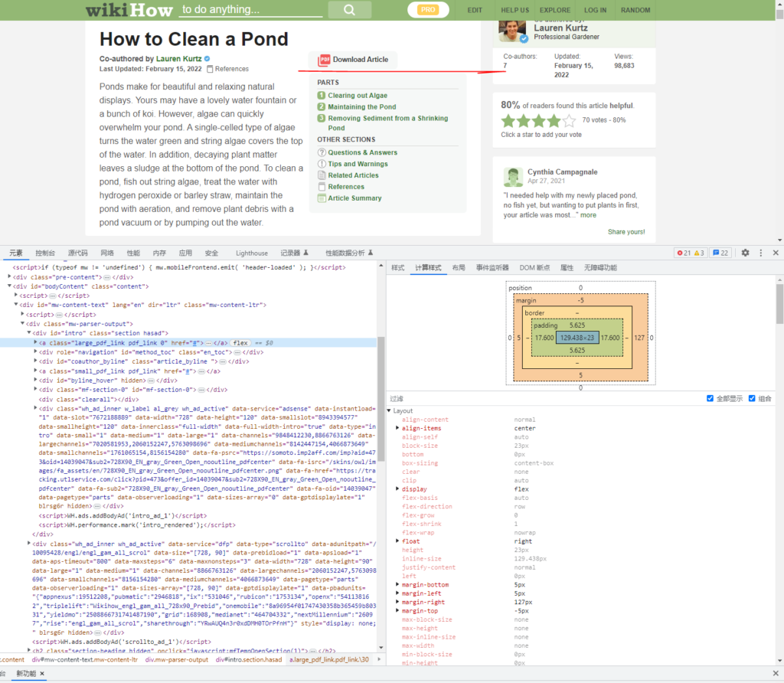Switch to the 网络 network tab
The image size is (784, 683).
[x=107, y=253]
